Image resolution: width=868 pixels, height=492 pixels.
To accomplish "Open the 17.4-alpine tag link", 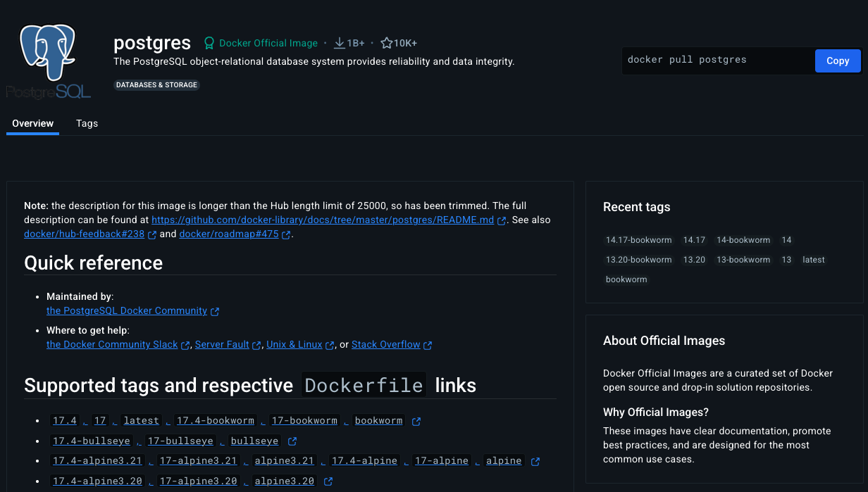I will (365, 461).
